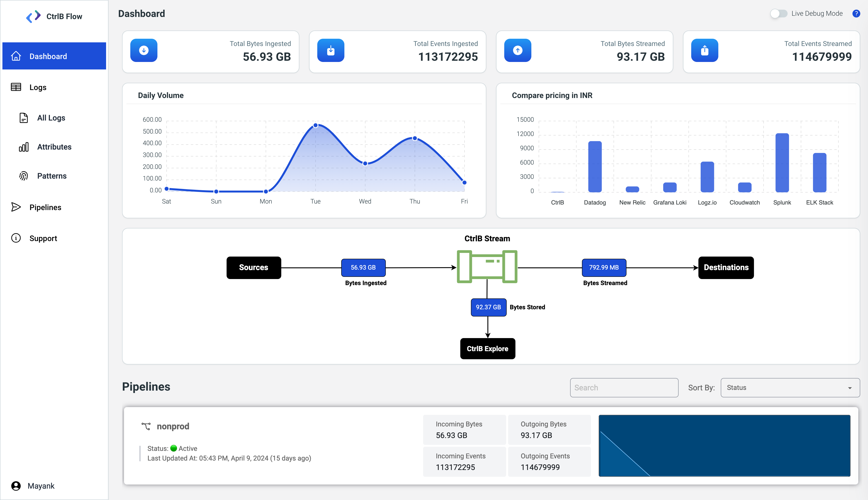Click the Mayank user avatar icon
Viewport: 868px width, 500px height.
coord(16,485)
